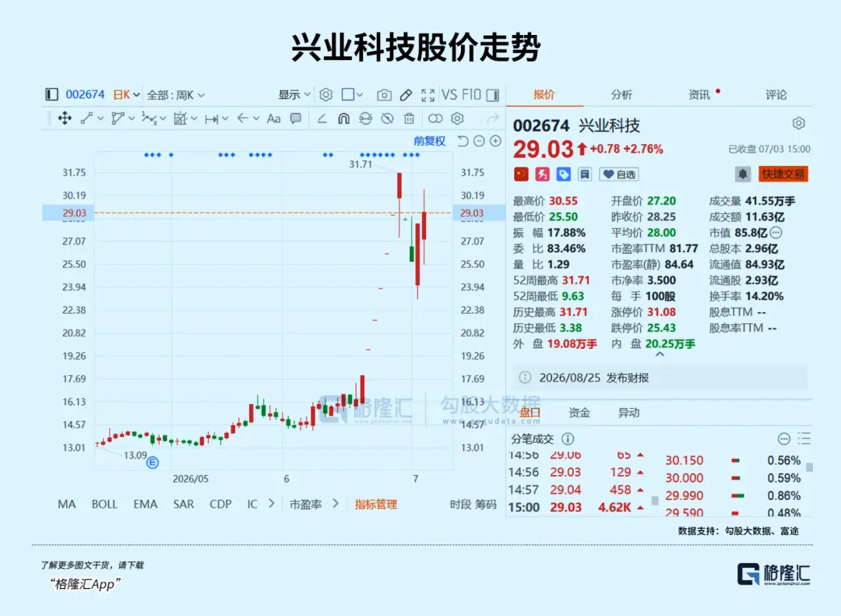Open the 分笔成交 ellipsis options
841x616 pixels.
(x=784, y=439)
